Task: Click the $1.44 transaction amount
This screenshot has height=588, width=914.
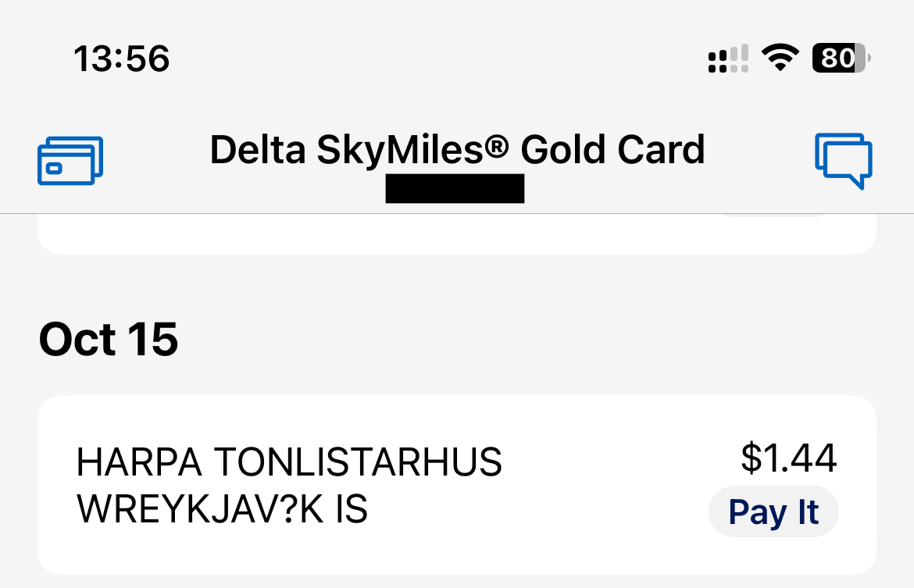Action: coord(788,458)
